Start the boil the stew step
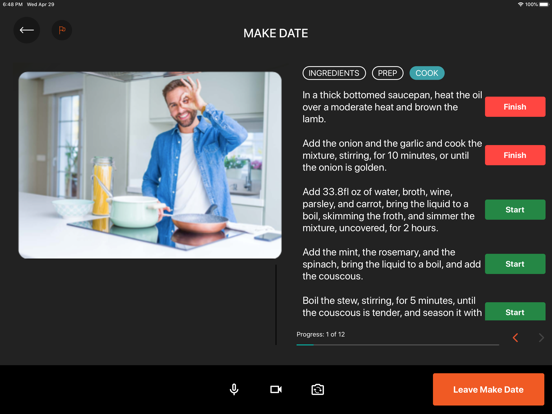Image resolution: width=552 pixels, height=414 pixels. pyautogui.click(x=515, y=311)
